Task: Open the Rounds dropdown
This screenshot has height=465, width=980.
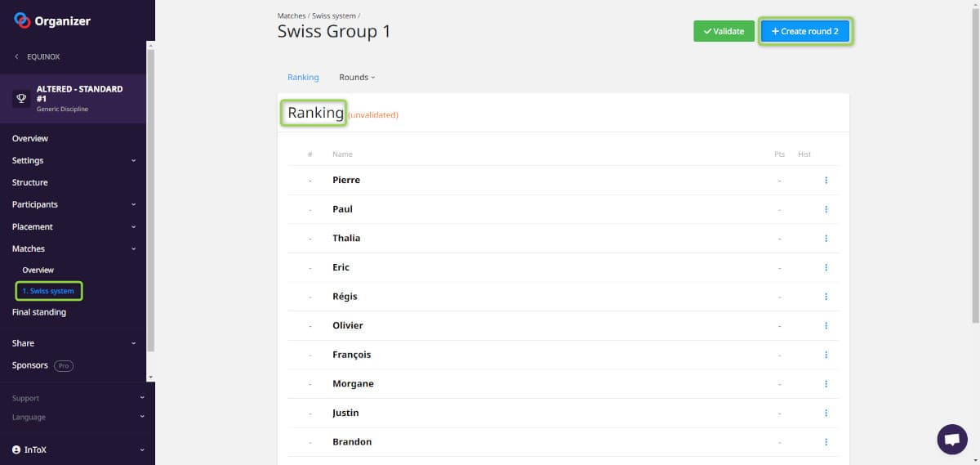Action: (x=357, y=78)
